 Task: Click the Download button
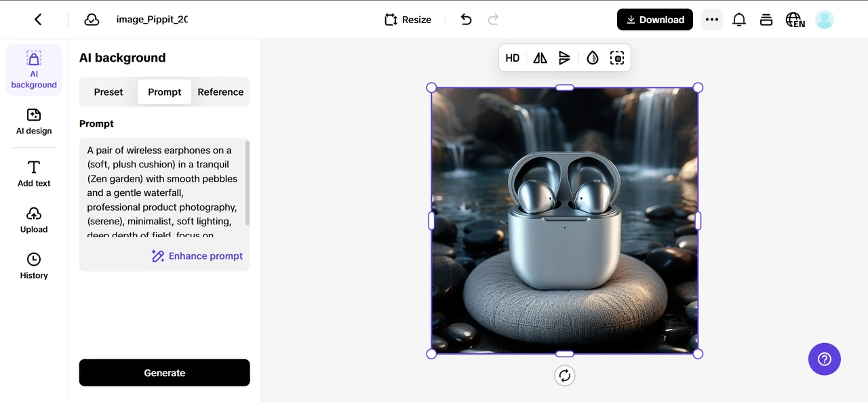click(654, 20)
